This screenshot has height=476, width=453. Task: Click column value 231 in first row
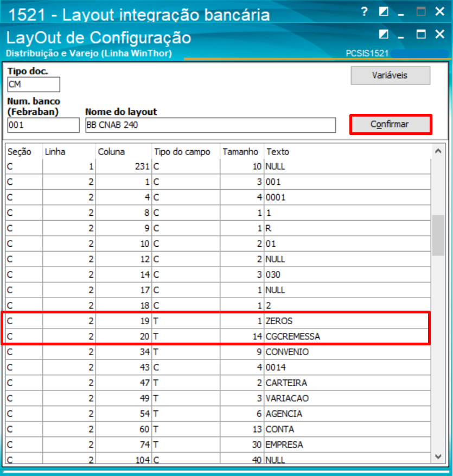(123, 166)
